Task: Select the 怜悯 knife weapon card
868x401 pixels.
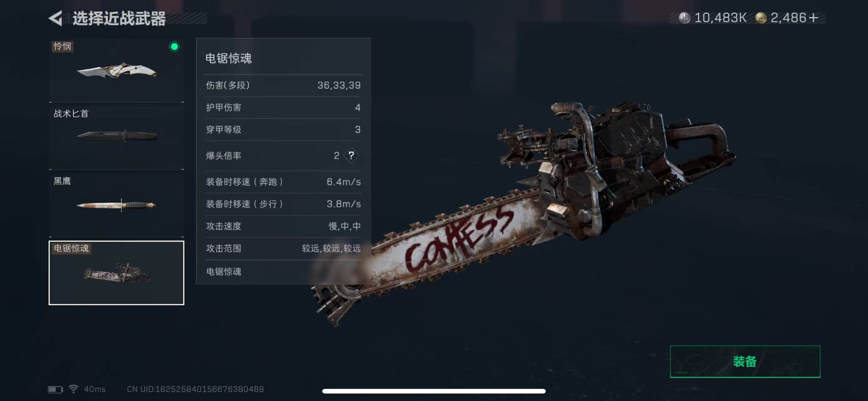Action: [117, 70]
